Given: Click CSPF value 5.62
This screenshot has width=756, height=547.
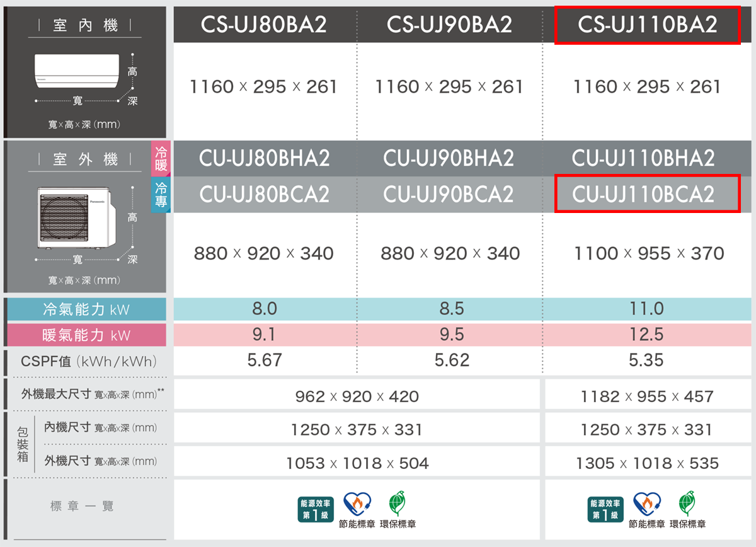Looking at the screenshot, I should click(x=452, y=360).
